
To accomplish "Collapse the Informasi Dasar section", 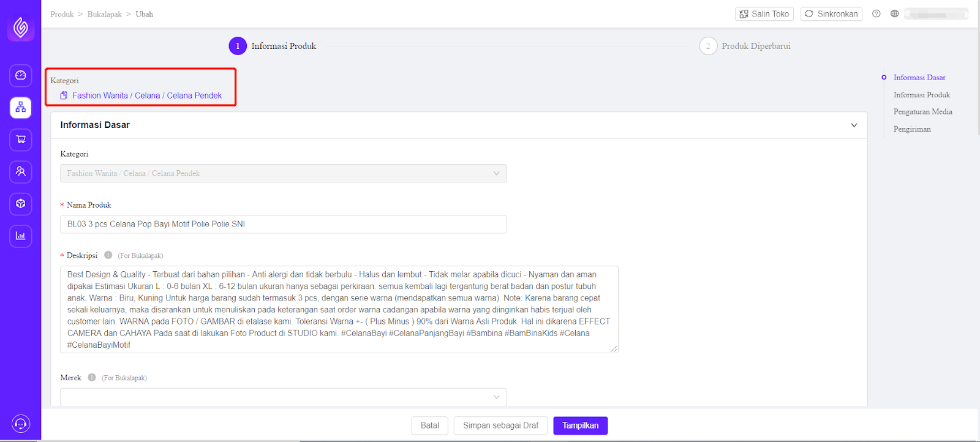I will 854,125.
